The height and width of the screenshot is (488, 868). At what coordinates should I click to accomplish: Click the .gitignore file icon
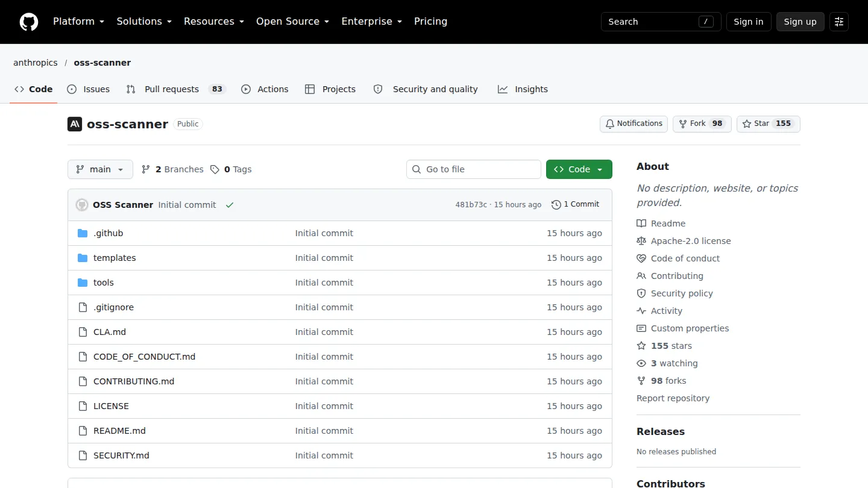pyautogui.click(x=83, y=307)
